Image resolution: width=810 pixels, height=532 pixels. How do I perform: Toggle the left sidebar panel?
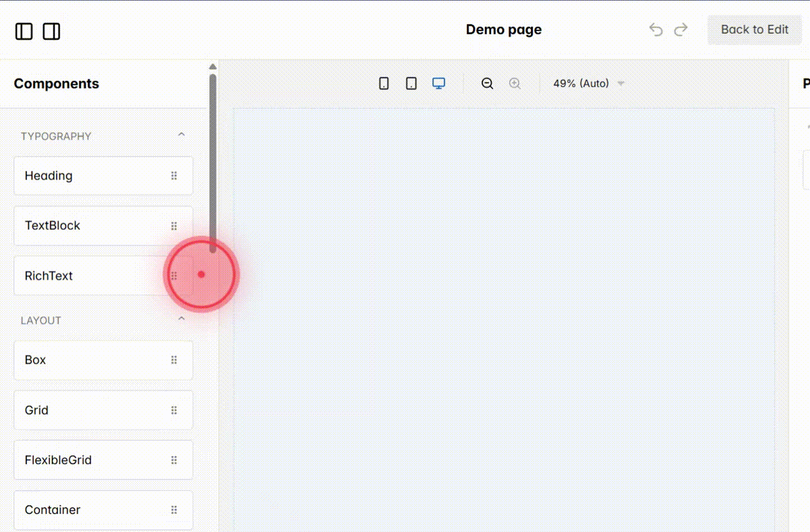click(24, 31)
